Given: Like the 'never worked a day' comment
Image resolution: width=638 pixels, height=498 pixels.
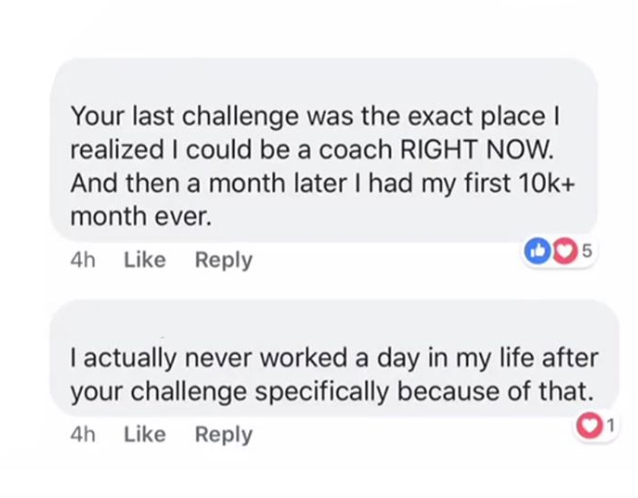Looking at the screenshot, I should coord(144,434).
